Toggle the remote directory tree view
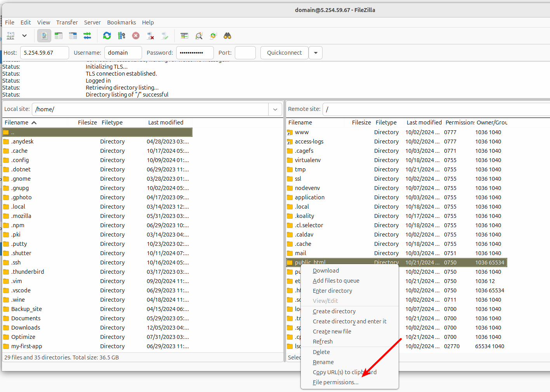Image resolution: width=550 pixels, height=392 pixels. (73, 36)
